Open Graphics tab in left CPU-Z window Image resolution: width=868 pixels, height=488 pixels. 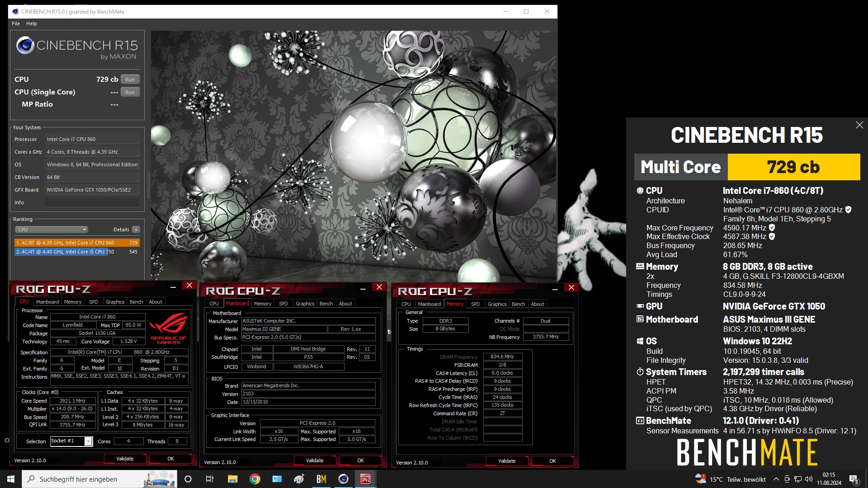(115, 302)
